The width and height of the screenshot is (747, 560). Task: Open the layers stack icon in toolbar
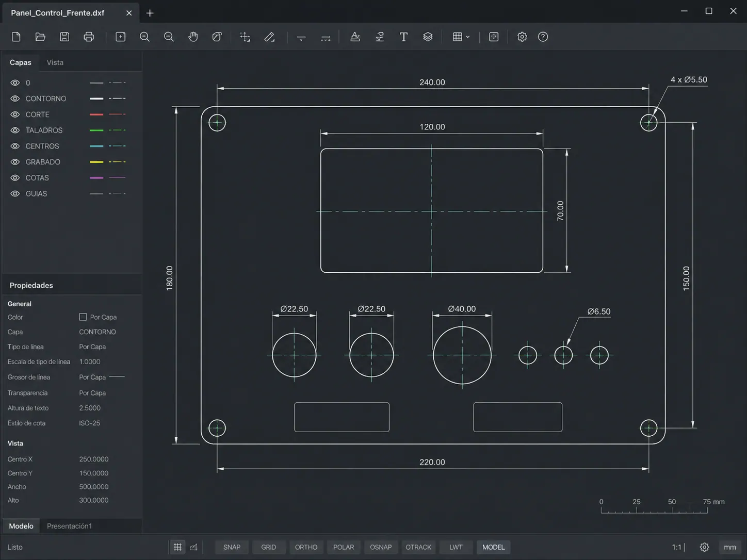pos(428,37)
